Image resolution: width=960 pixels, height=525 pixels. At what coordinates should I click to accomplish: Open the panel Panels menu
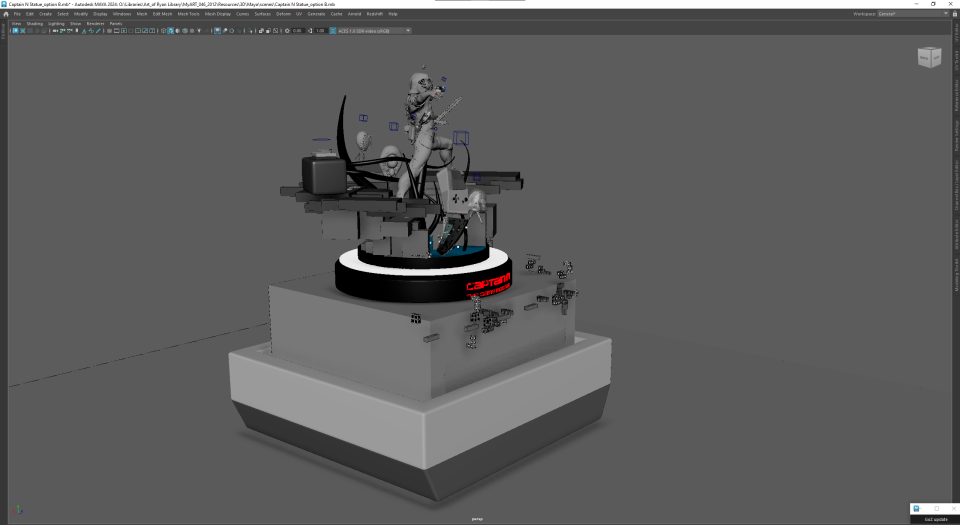116,23
